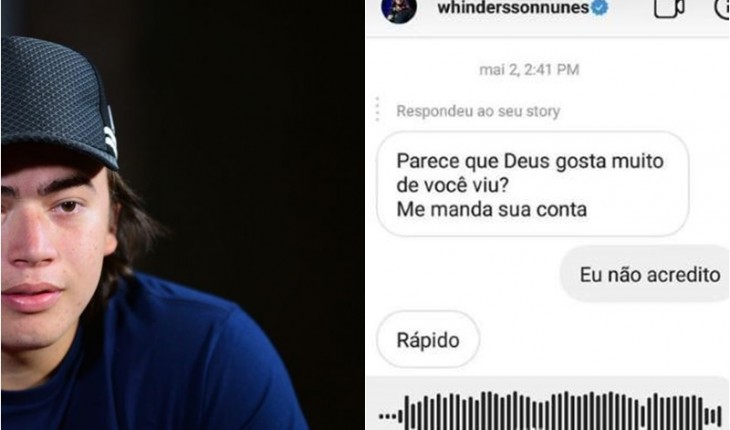This screenshot has height=430, width=730.
Task: Tap the blue verified badge
Action: pos(600,7)
